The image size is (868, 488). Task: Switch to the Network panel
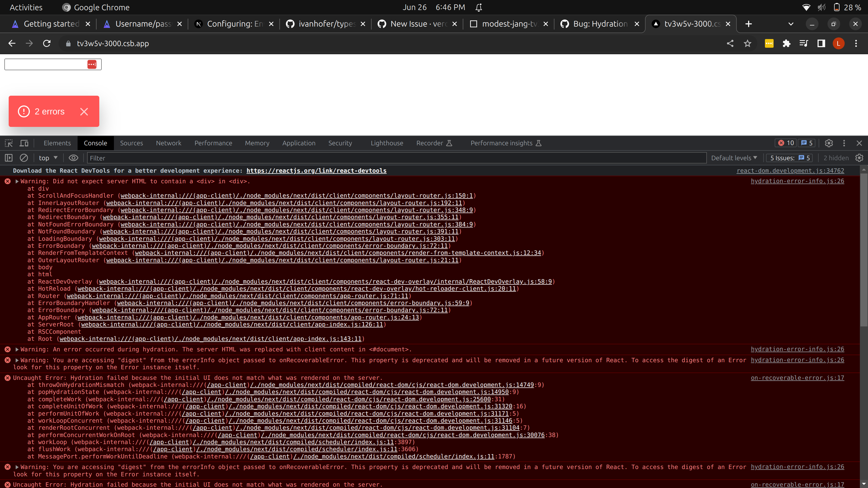pos(168,143)
